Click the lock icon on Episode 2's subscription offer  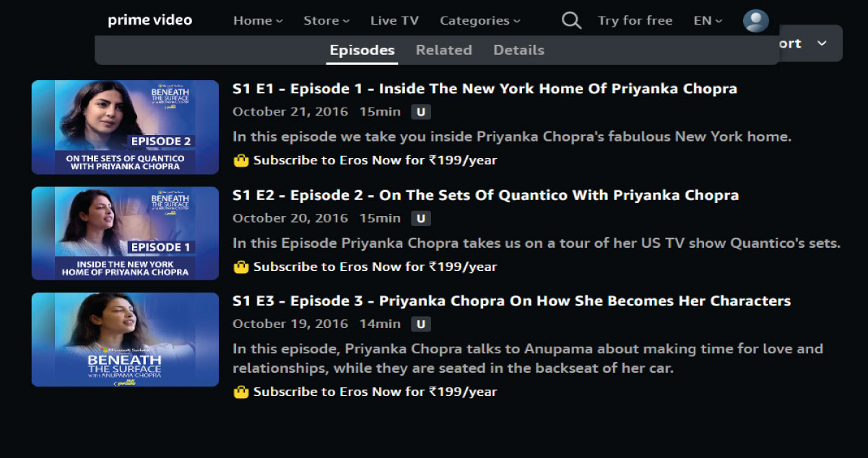(x=242, y=266)
